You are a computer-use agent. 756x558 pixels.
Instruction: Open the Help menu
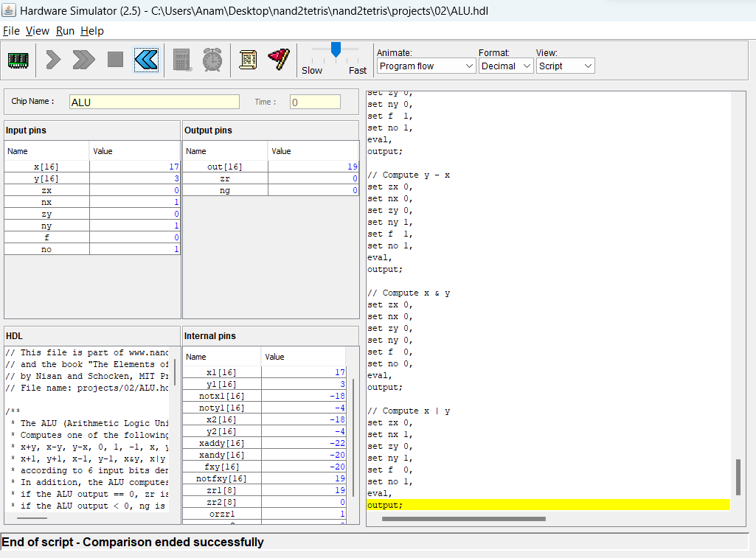click(x=92, y=31)
